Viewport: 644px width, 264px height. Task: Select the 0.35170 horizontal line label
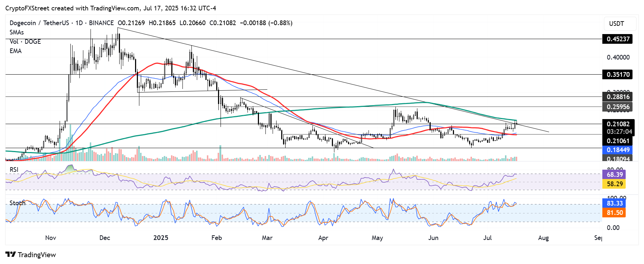[x=618, y=75]
